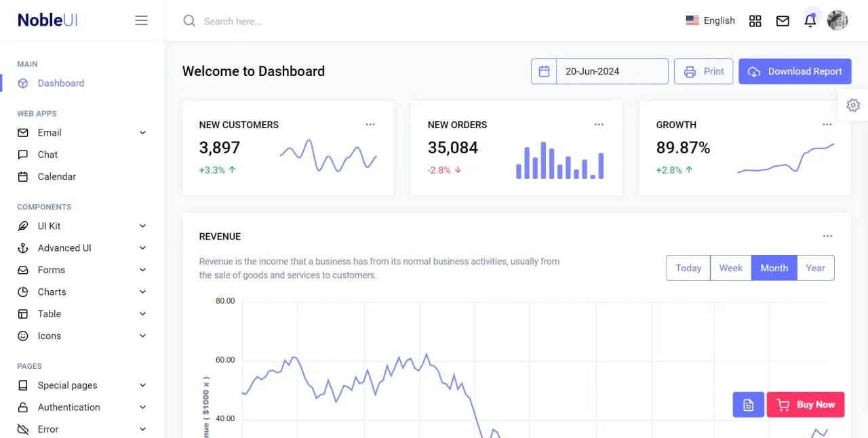This screenshot has width=868, height=438.
Task: Open Chat in the sidebar
Action: pos(47,155)
